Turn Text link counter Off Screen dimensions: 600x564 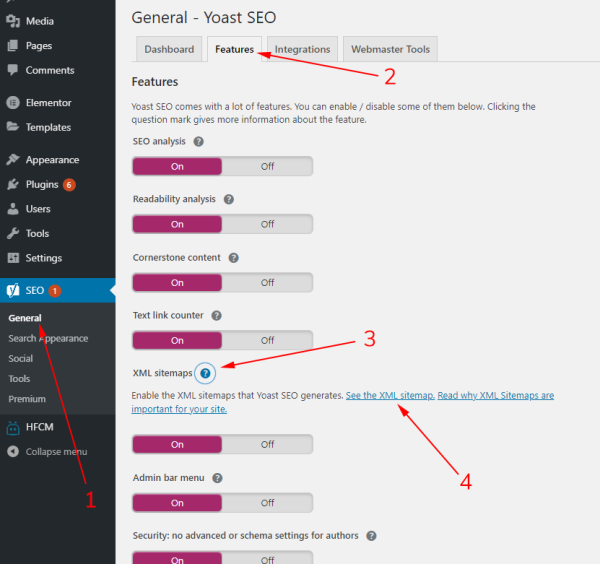coord(267,341)
